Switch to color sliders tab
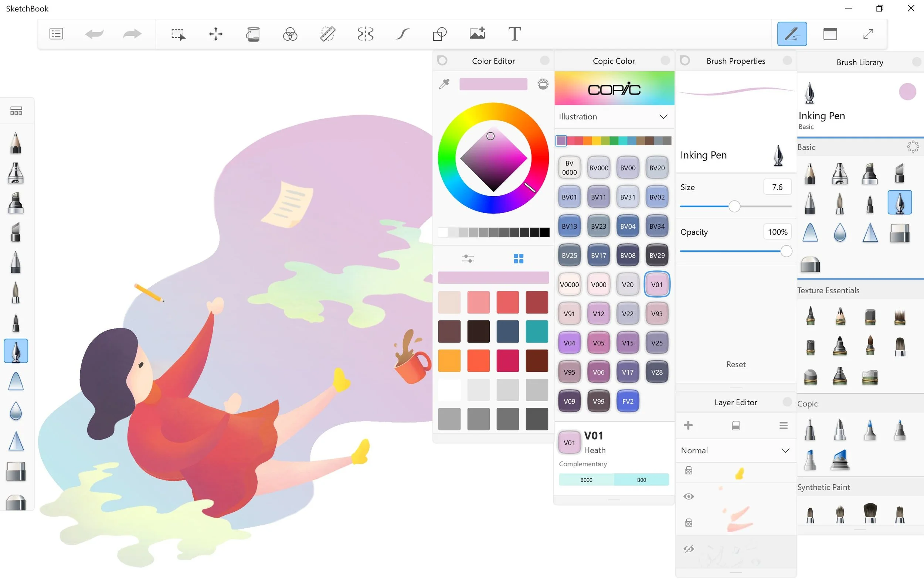 468,259
